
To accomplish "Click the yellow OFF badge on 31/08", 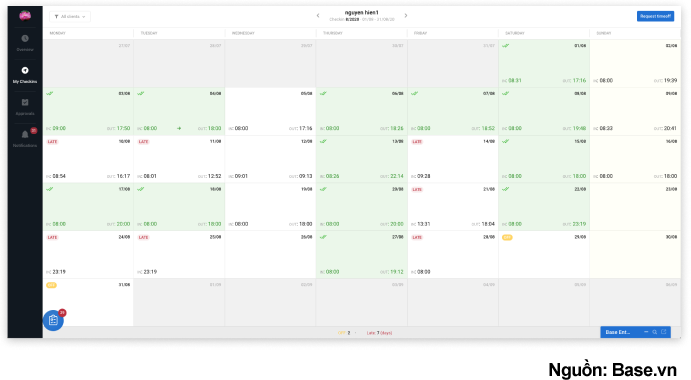I will (x=52, y=285).
